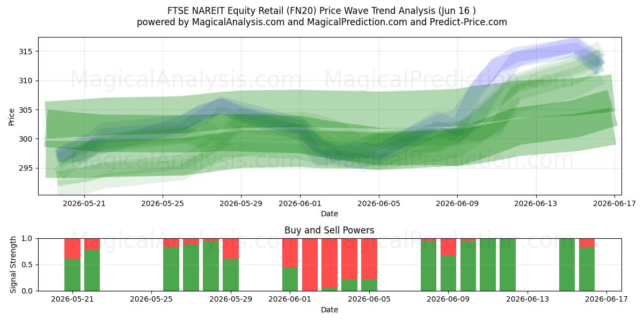Click the green buy segment of the 2026-06-05 bar
The width and height of the screenshot is (644, 322).
coord(369,285)
